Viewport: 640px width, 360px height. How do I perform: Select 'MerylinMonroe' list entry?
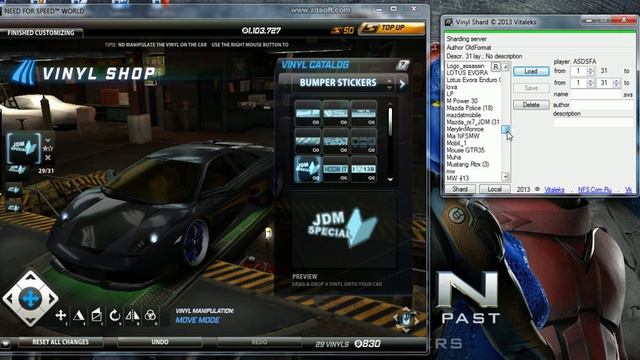coord(465,129)
